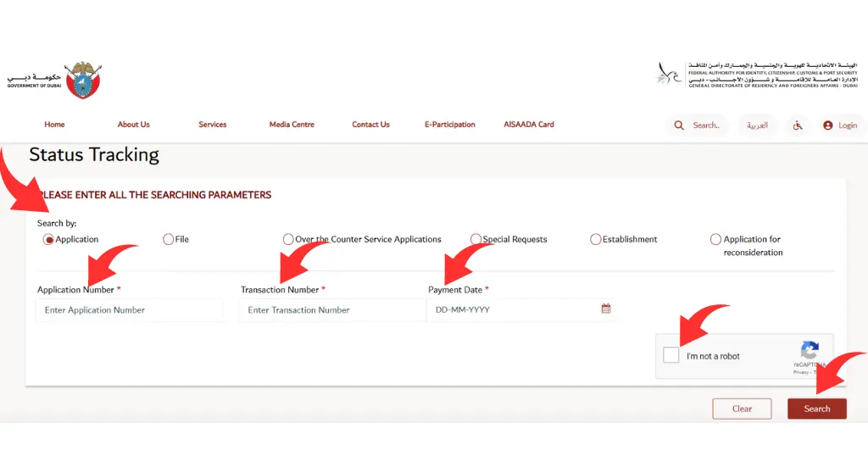
Task: Open the E-Participation menu
Action: (x=450, y=125)
